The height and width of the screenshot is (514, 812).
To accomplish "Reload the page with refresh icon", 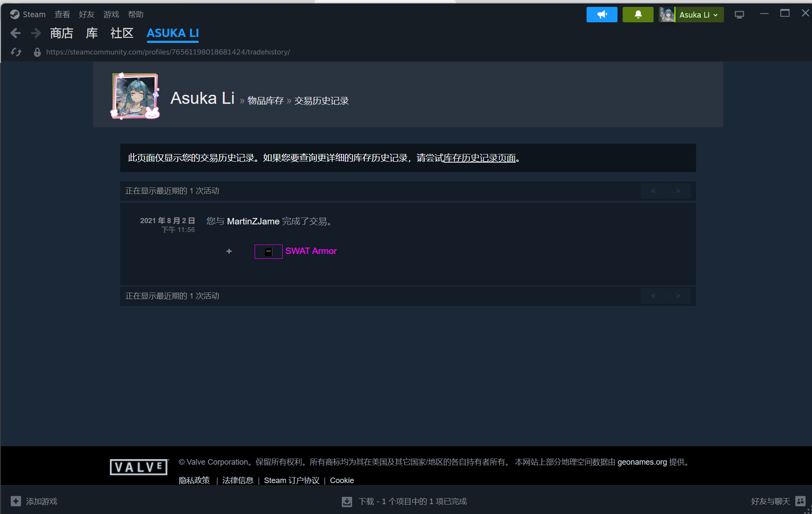I will pos(16,52).
